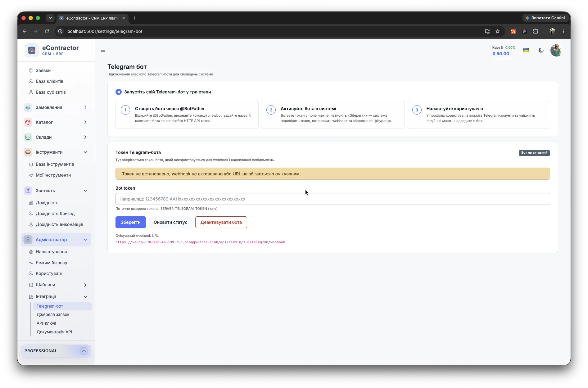The image size is (588, 388).
Task: Collapse the Звітність section chevron
Action: point(85,191)
